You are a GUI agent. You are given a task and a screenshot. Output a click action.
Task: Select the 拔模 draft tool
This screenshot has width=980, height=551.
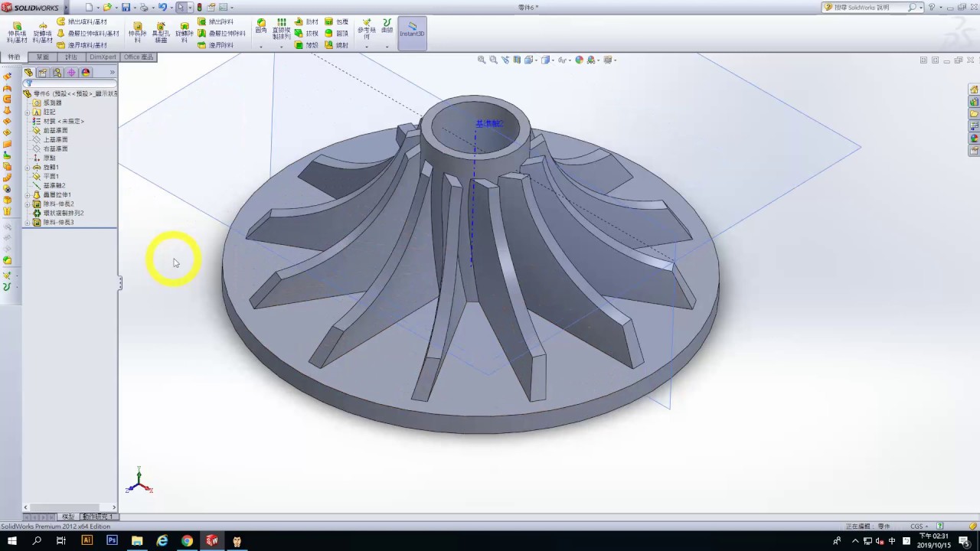(x=306, y=34)
